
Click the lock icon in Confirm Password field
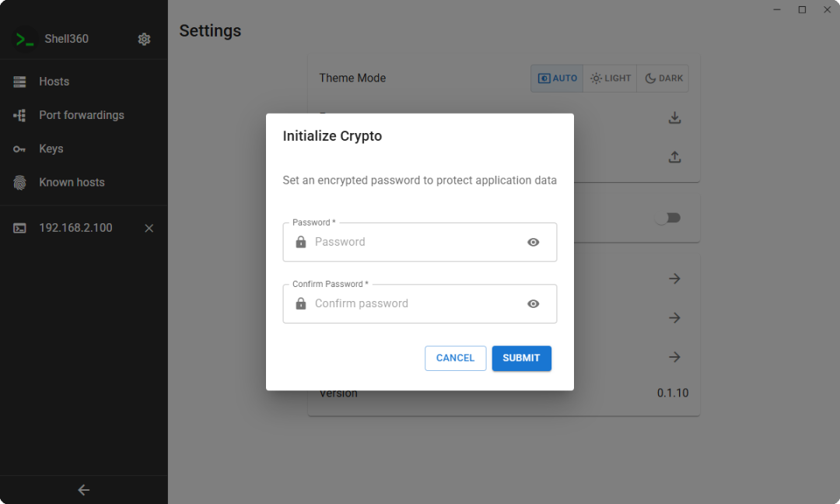(x=301, y=304)
